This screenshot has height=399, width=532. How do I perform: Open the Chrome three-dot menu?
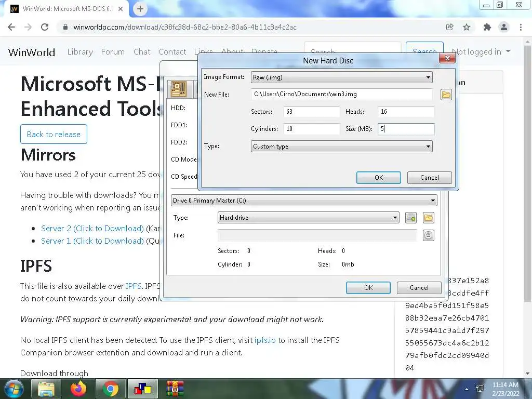pyautogui.click(x=521, y=27)
